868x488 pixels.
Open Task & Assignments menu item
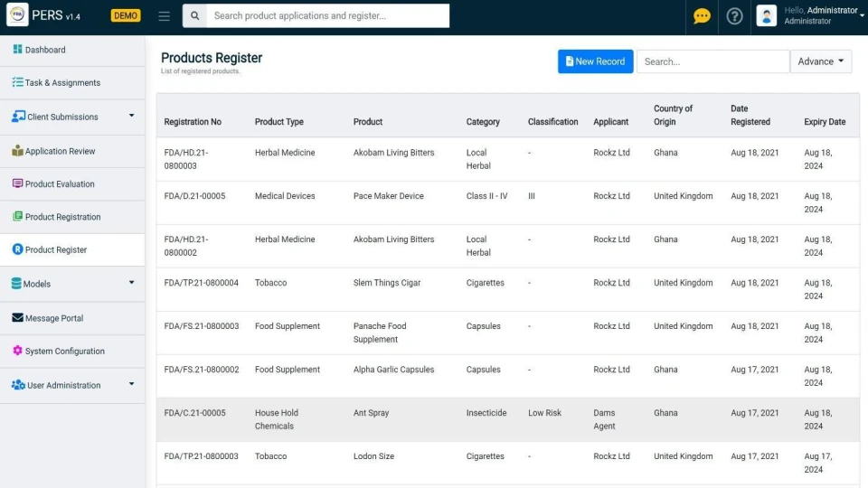point(72,83)
